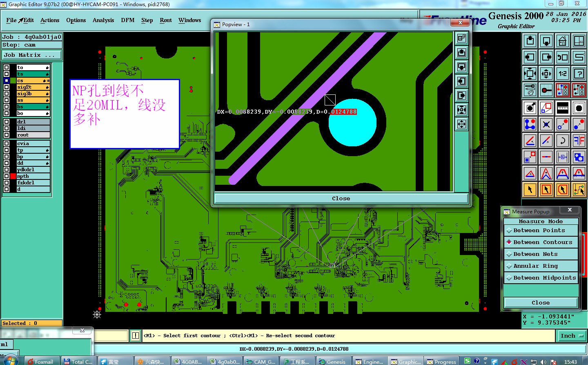Open Progress window from taskbar
Screen dimensions: 588x365
(x=441, y=361)
